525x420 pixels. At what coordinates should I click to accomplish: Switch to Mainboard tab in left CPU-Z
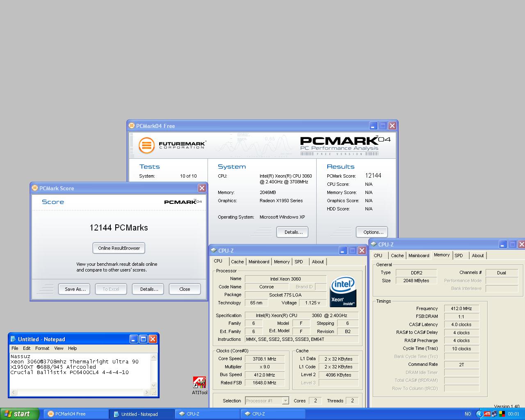(x=259, y=262)
